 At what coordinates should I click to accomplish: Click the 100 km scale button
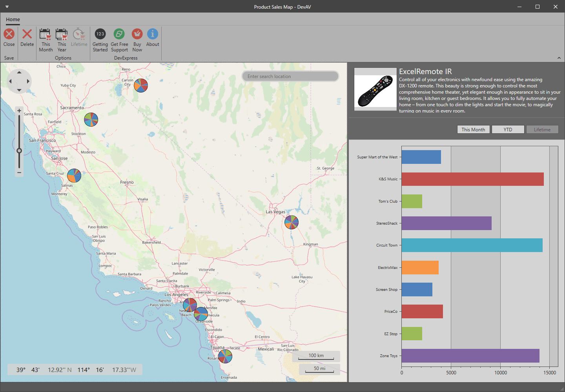click(316, 356)
